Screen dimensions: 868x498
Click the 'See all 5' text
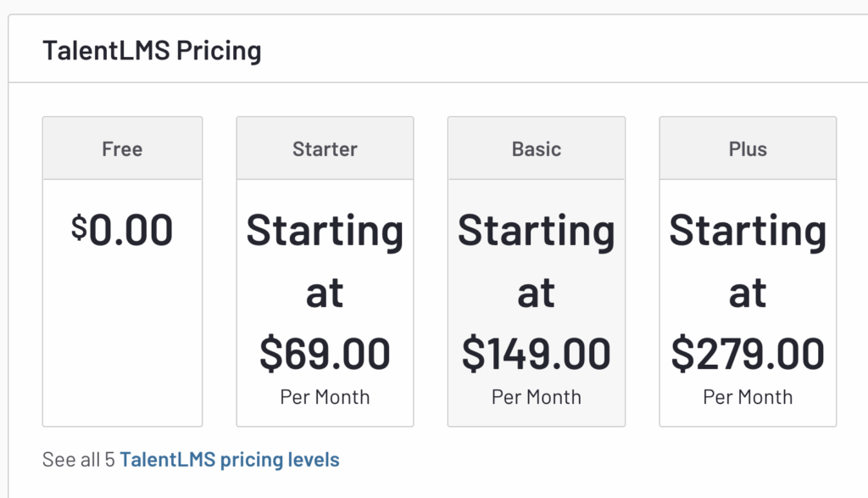(79, 459)
